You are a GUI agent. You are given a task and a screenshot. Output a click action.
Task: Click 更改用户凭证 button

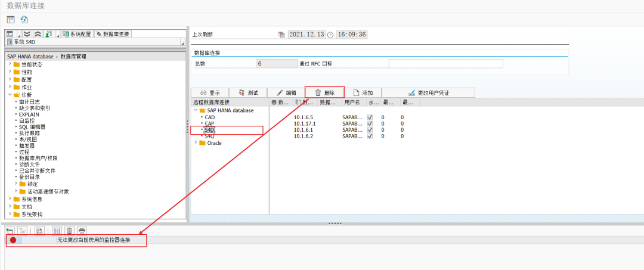(428, 93)
